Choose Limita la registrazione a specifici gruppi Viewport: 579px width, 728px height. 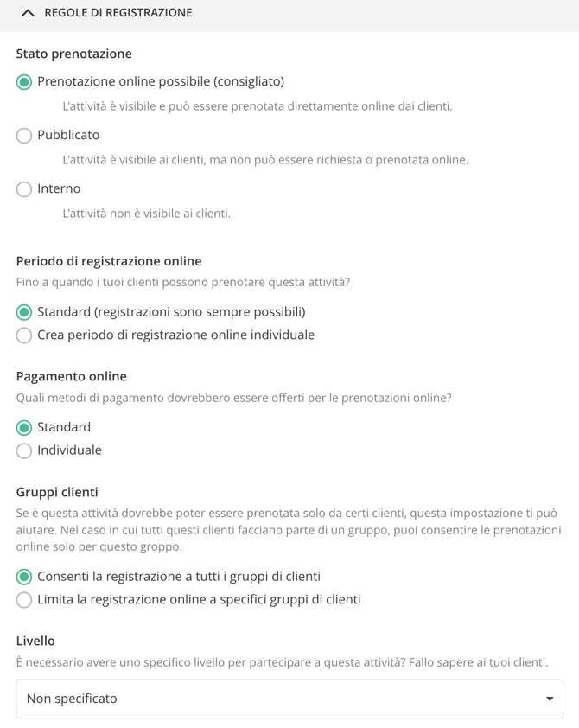(24, 600)
